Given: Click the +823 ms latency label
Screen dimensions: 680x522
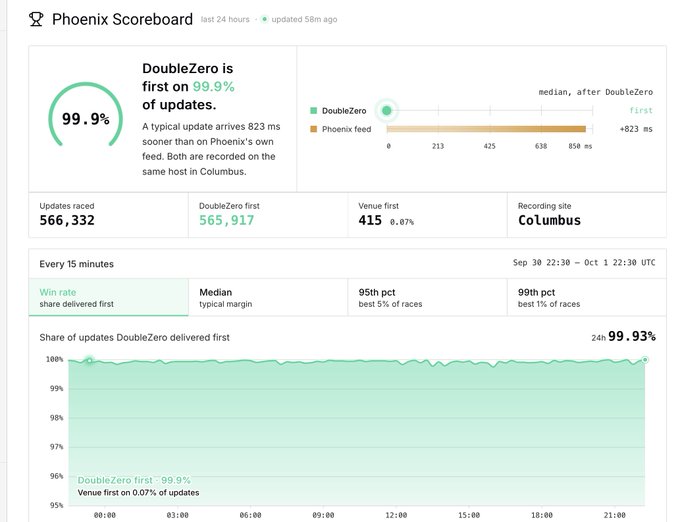Looking at the screenshot, I should [636, 129].
